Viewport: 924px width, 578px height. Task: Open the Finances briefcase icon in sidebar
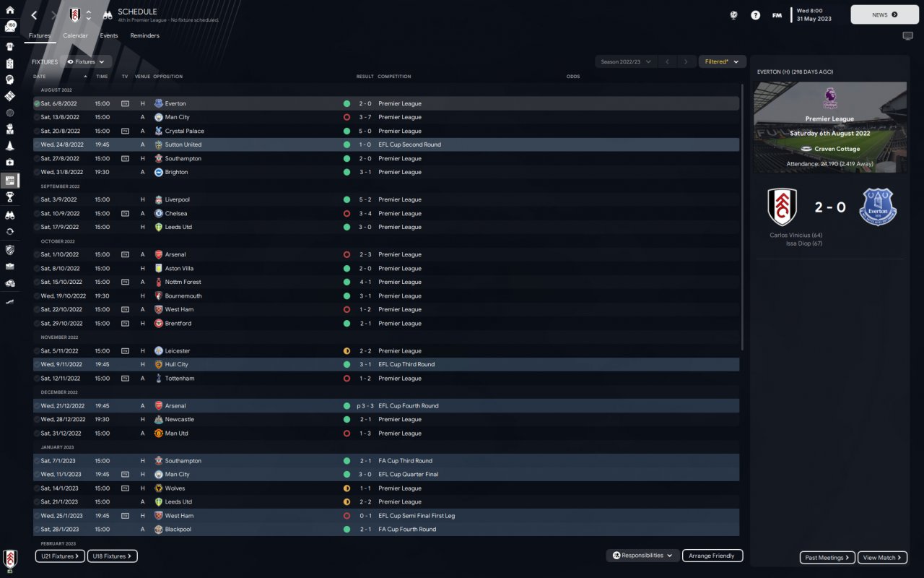10,266
